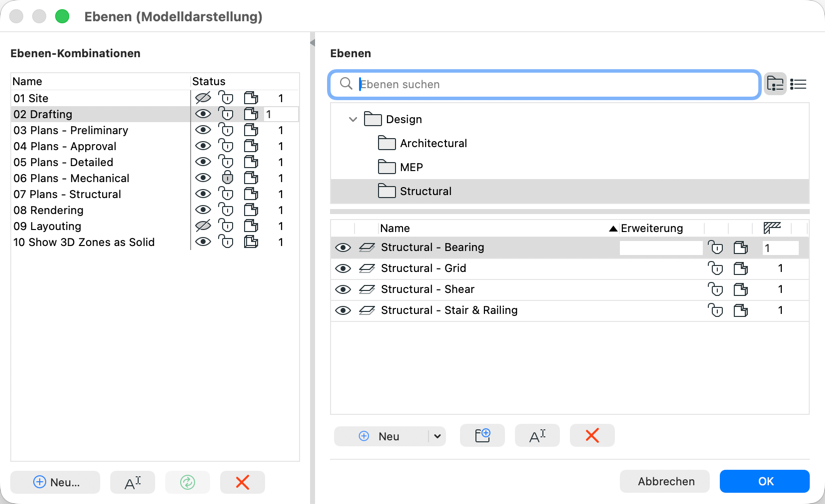Viewport: 825px width, 504px height.
Task: Click closed lock icon for 06 Plans - Mechanical
Action: (x=227, y=177)
